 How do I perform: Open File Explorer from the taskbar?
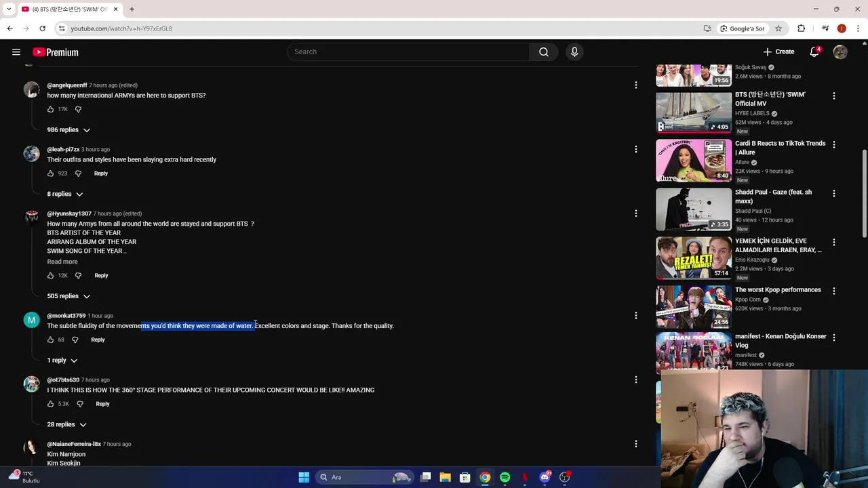445,477
